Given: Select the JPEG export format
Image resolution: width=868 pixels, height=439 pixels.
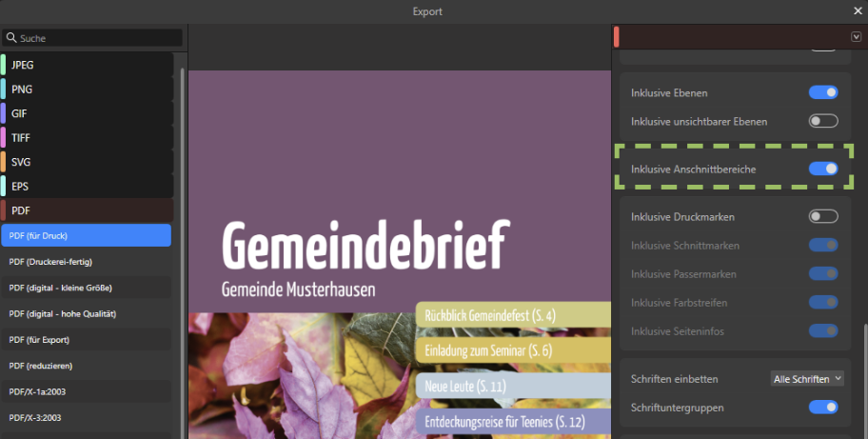Looking at the screenshot, I should point(87,65).
